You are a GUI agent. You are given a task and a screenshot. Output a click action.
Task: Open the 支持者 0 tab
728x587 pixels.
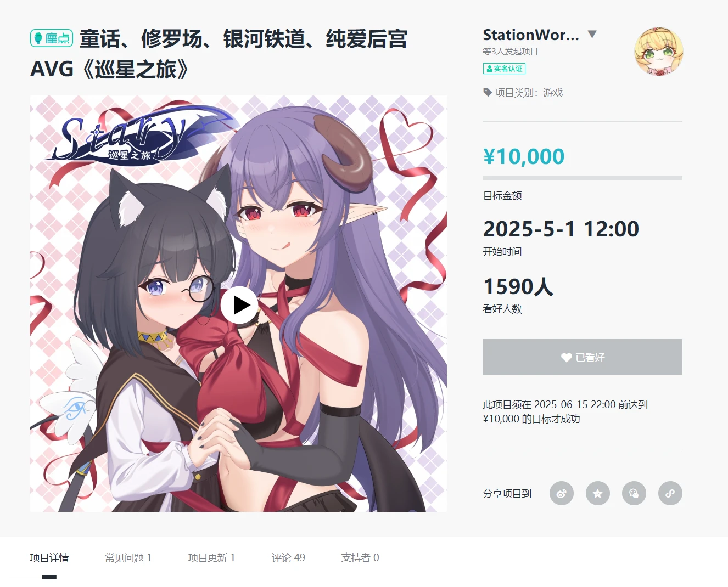[360, 557]
